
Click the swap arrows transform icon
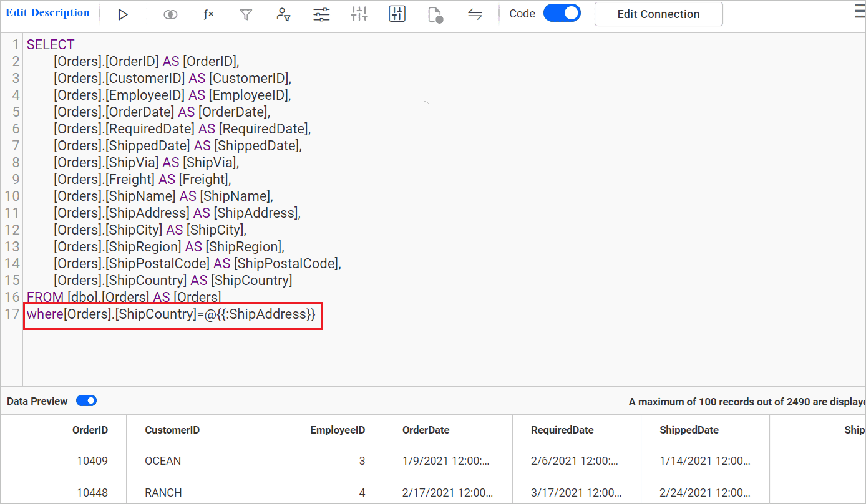[x=475, y=13]
